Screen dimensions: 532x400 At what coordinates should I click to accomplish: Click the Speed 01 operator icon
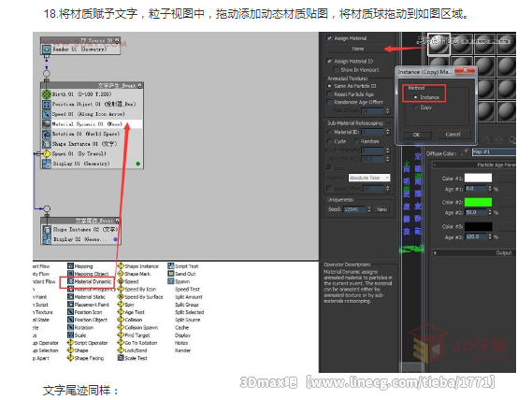click(x=47, y=114)
